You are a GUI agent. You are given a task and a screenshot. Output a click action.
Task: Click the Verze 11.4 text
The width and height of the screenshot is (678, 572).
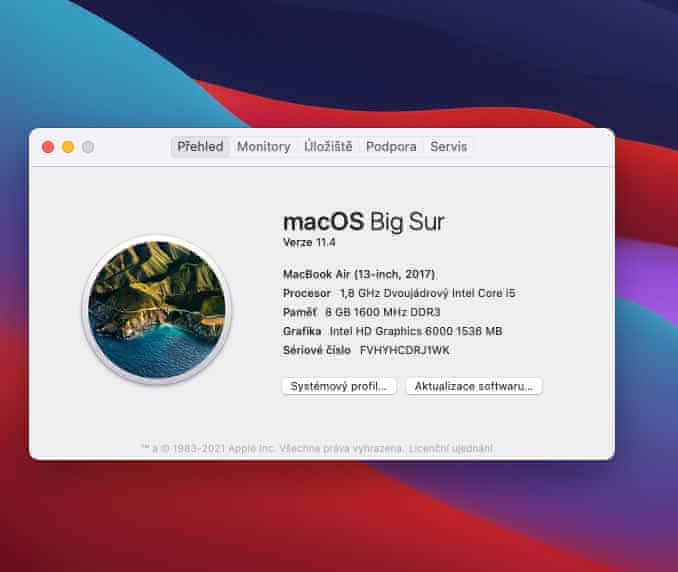[309, 242]
